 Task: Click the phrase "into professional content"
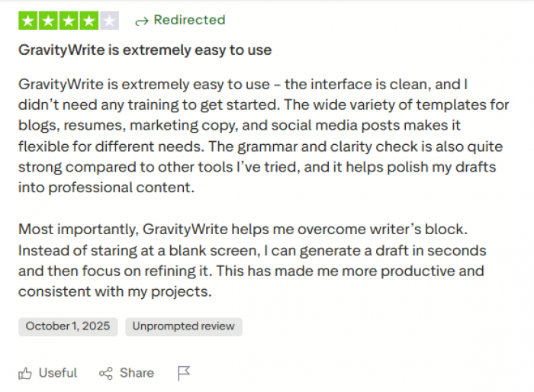(107, 187)
